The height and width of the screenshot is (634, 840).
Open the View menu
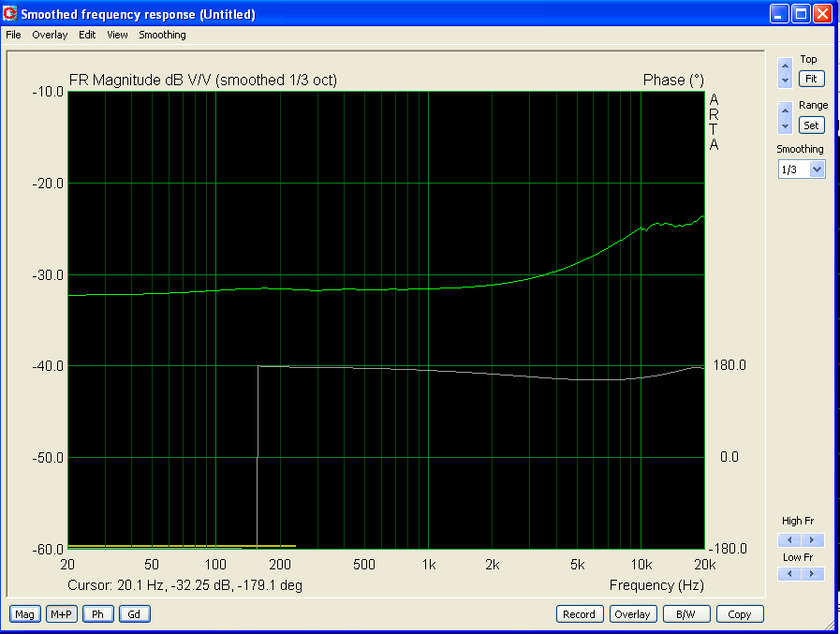pos(117,35)
